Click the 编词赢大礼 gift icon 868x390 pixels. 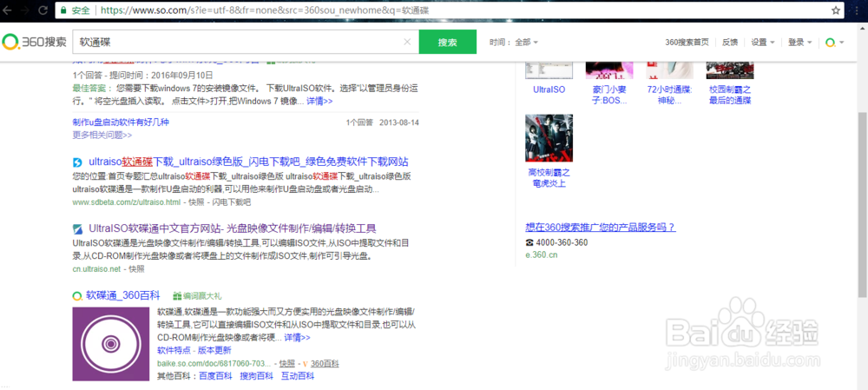(x=177, y=296)
